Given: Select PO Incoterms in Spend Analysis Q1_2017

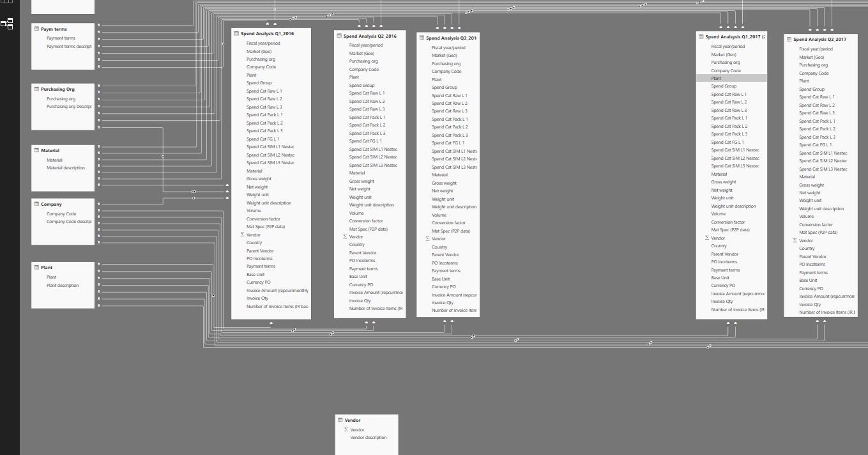Looking at the screenshot, I should tap(724, 261).
